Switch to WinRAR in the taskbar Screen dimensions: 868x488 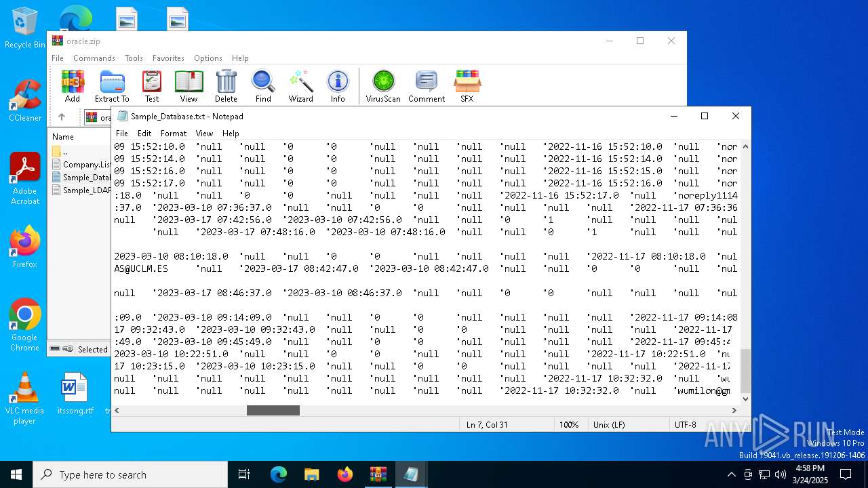point(378,474)
